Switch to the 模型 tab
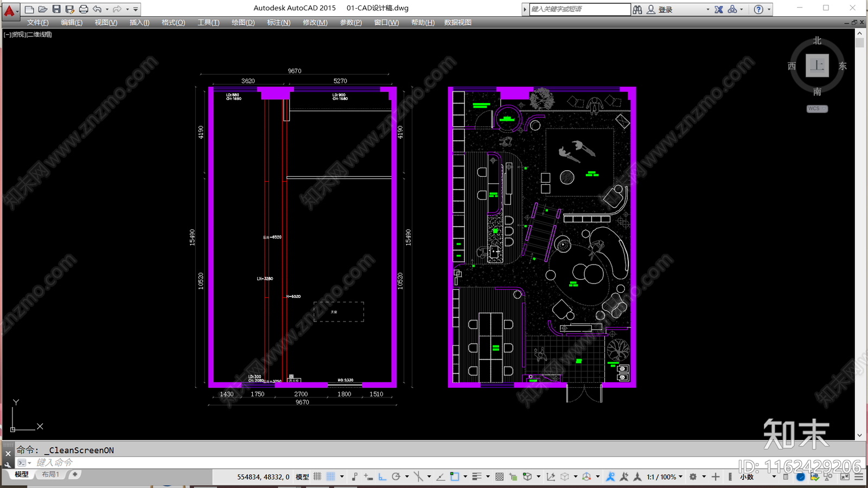868x488 pixels. point(22,474)
